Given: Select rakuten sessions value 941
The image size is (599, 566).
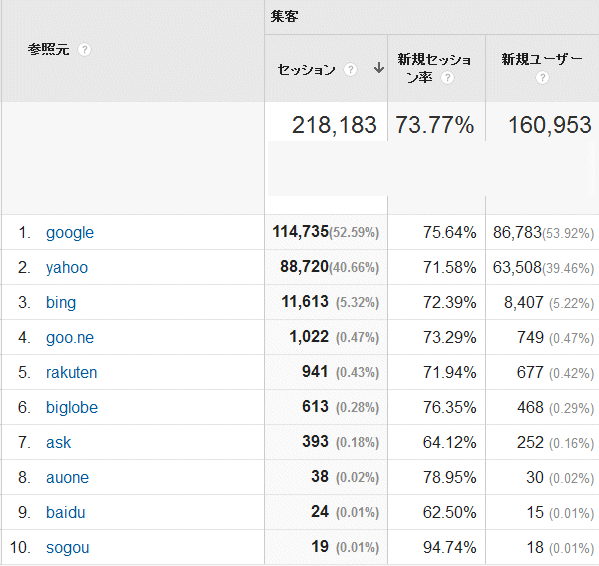Looking at the screenshot, I should click(x=315, y=372).
